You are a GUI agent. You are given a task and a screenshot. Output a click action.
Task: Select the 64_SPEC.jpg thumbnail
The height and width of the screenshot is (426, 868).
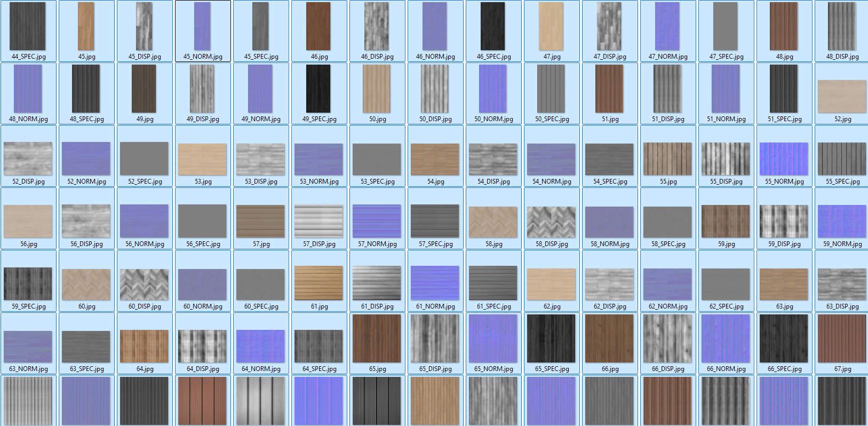point(319,346)
